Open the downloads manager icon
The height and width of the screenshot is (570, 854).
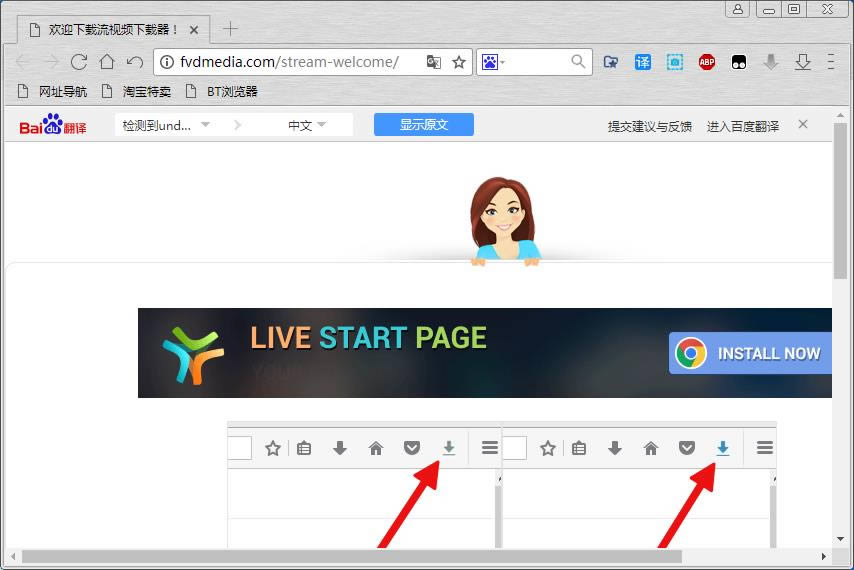click(x=802, y=62)
